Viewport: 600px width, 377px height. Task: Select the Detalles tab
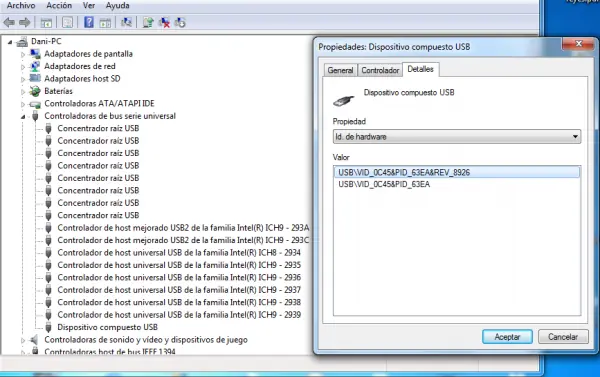(x=421, y=69)
